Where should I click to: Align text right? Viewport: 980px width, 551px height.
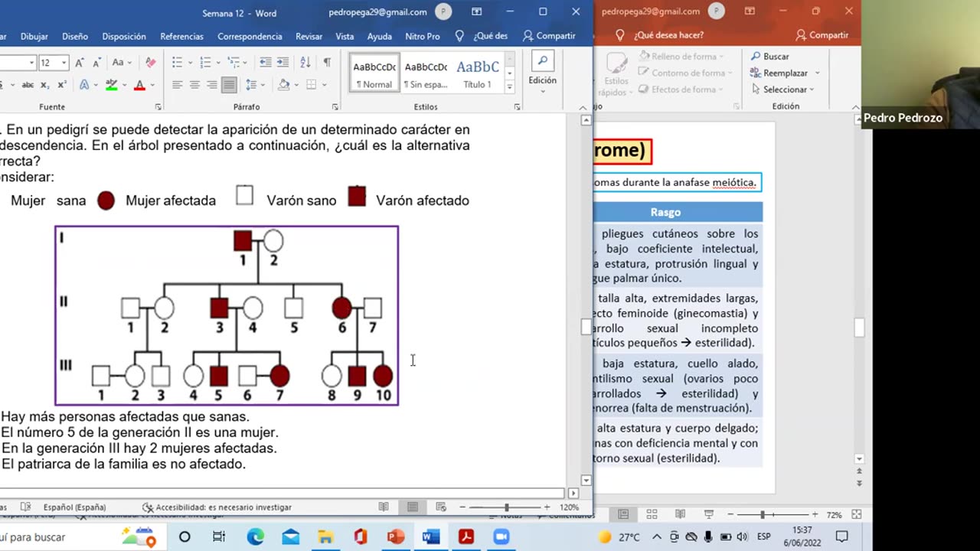pyautogui.click(x=212, y=85)
